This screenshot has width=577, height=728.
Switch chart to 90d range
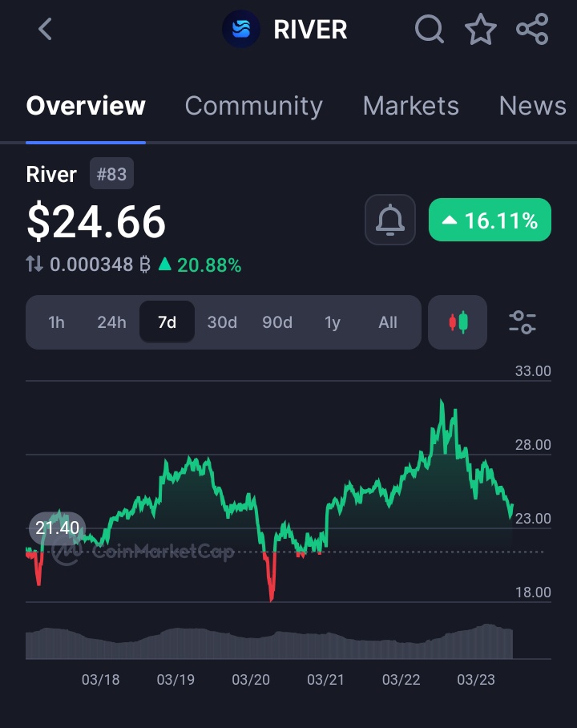click(x=277, y=322)
